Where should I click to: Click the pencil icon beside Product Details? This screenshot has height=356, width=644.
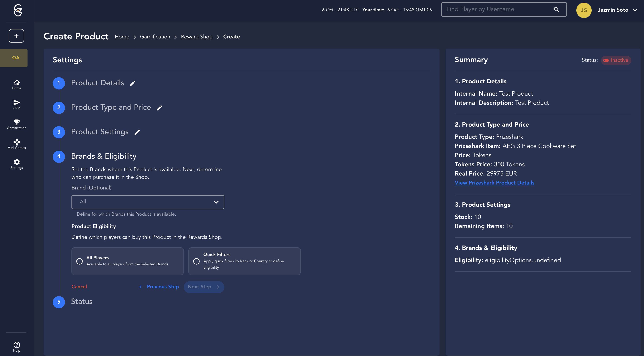pos(132,83)
